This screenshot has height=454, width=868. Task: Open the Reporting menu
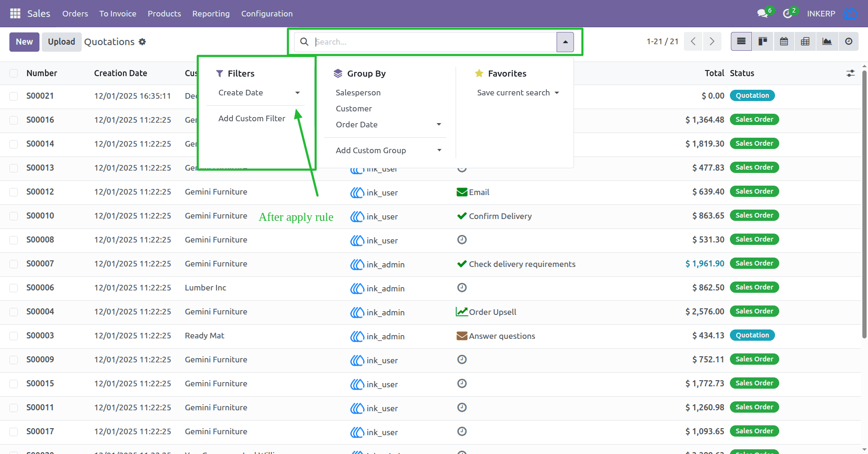click(x=211, y=14)
